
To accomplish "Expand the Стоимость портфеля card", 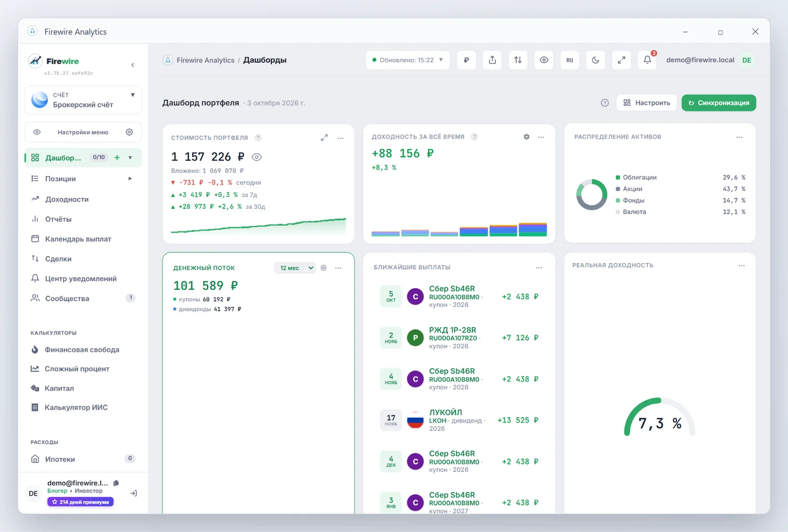I will [x=324, y=138].
